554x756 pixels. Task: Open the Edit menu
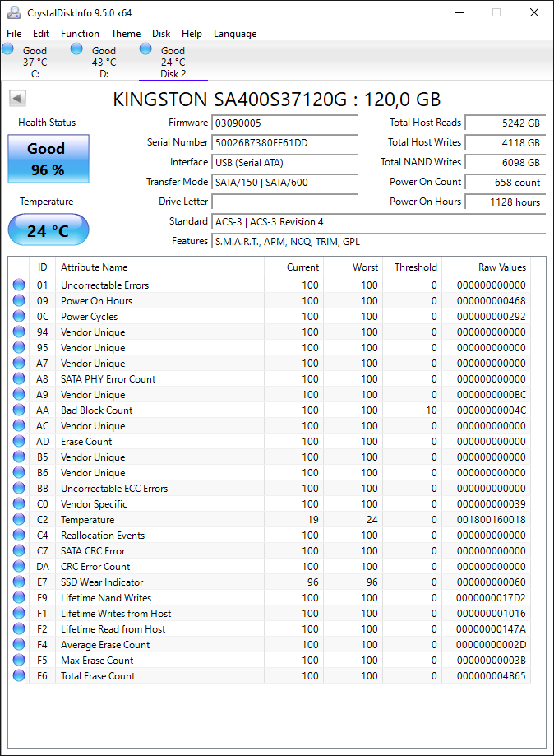pos(41,33)
